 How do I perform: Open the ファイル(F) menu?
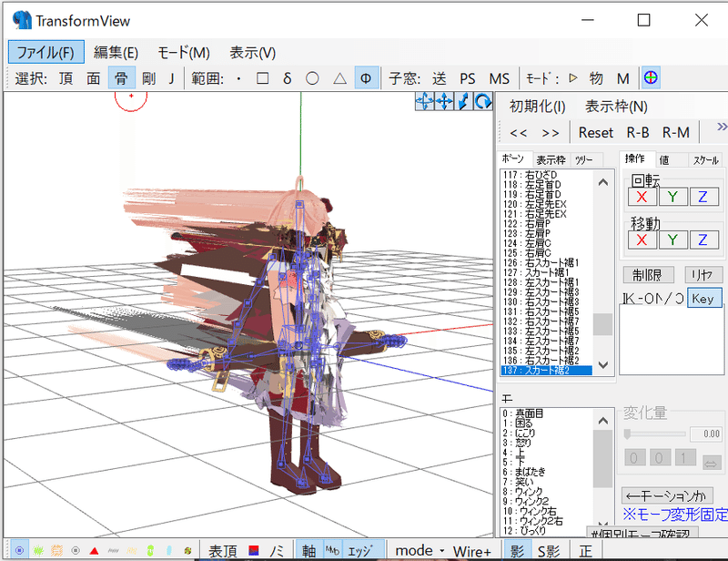(x=46, y=52)
